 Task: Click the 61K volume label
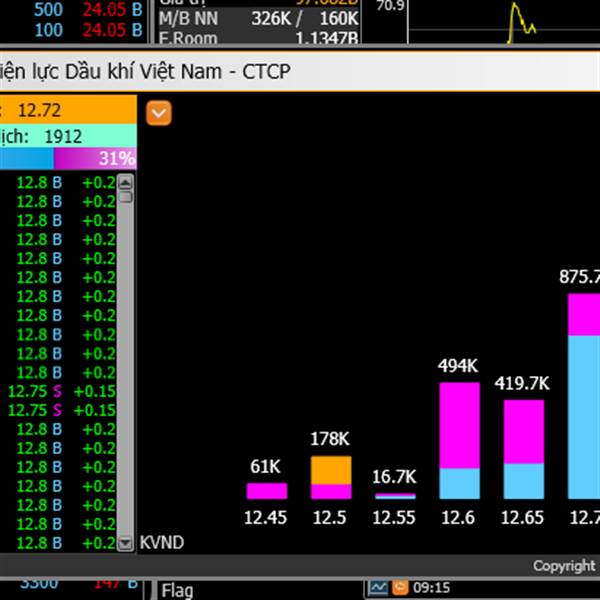coord(265,466)
